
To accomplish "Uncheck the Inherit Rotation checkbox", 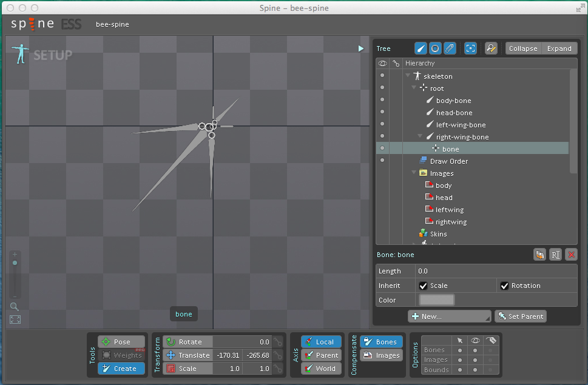I will pos(504,286).
